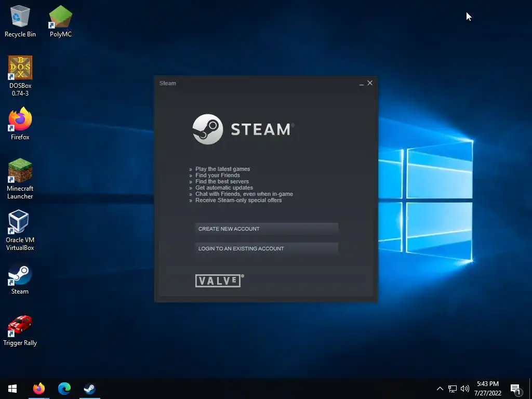The width and height of the screenshot is (532, 399).
Task: Click the Oracle VM VirtualBox desktop icon
Action: 20,230
